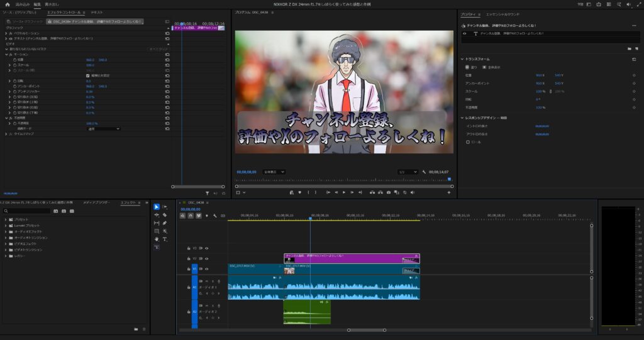Open the 1/2 playback resolution dropdown
The height and width of the screenshot is (340, 644).
[x=408, y=172]
